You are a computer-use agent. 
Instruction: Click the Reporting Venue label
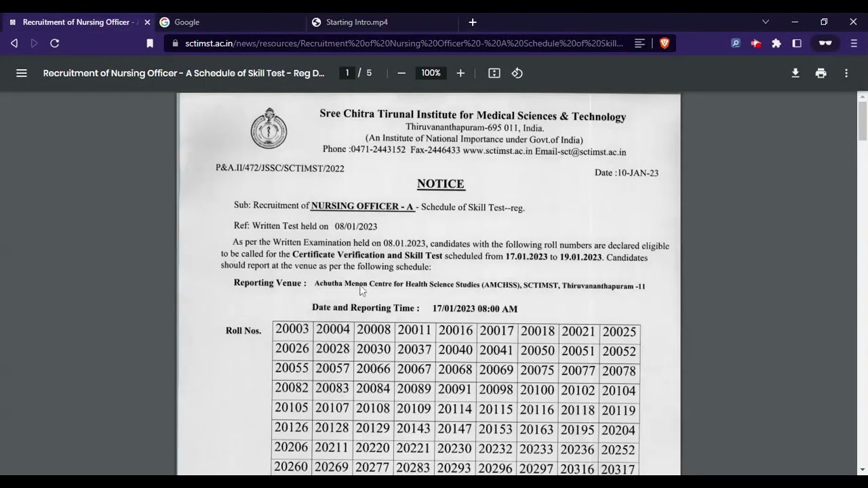click(270, 283)
